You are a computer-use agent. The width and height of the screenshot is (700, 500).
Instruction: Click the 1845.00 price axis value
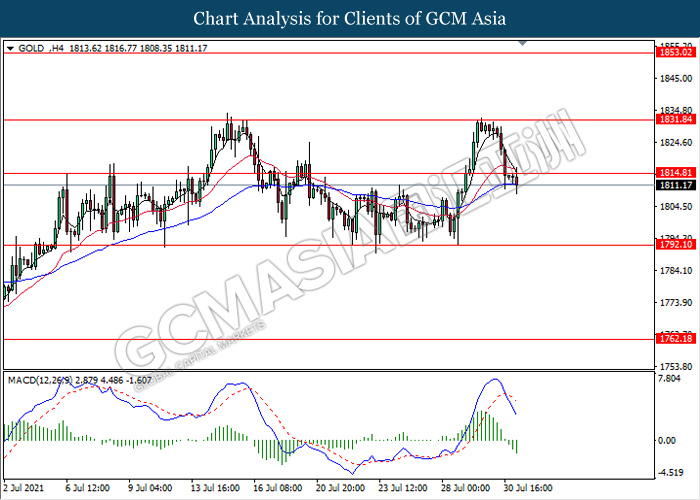[676, 79]
